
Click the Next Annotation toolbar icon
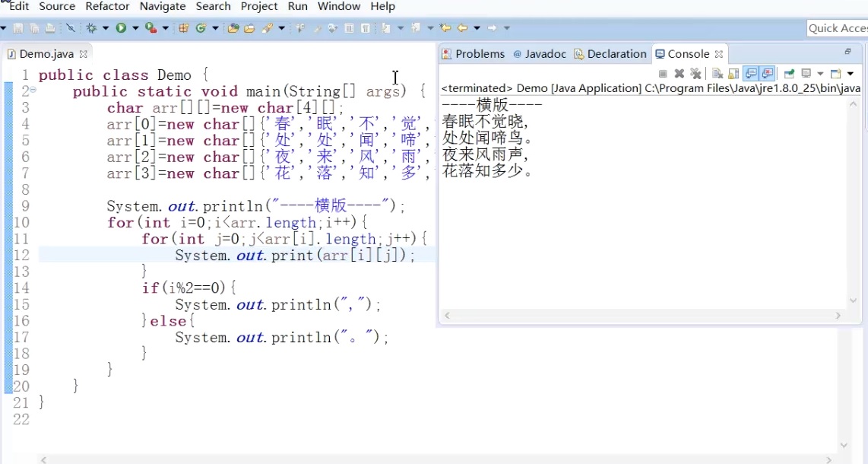click(386, 28)
